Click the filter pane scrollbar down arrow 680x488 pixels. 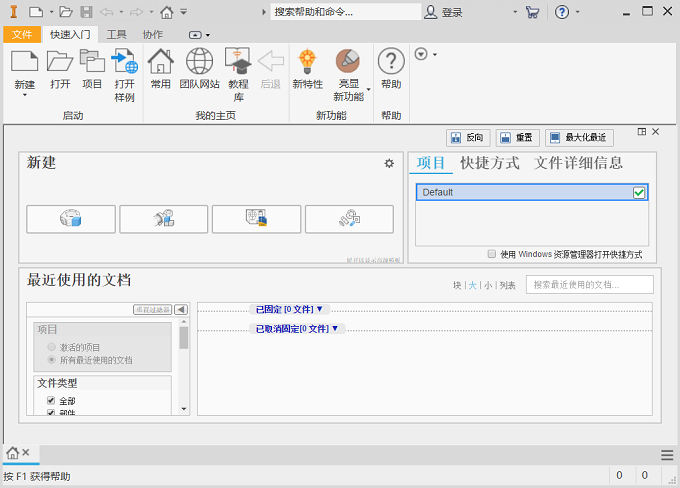click(x=184, y=409)
